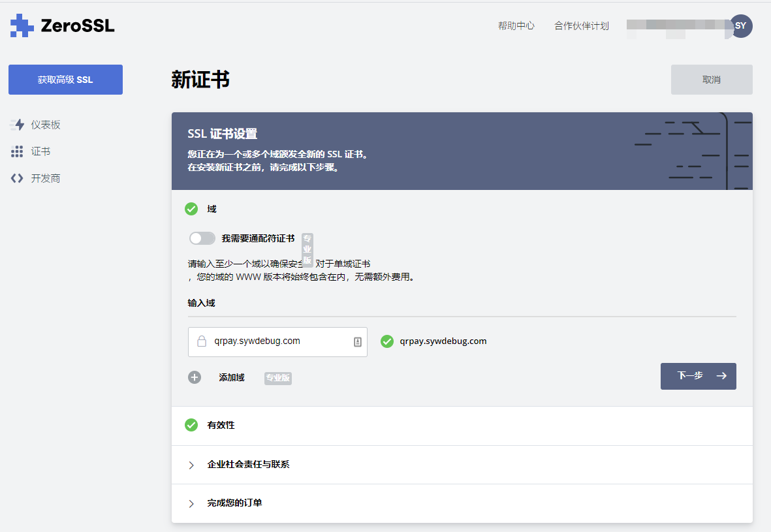Click the plus icon beside 添加域
The height and width of the screenshot is (532, 771).
(195, 377)
